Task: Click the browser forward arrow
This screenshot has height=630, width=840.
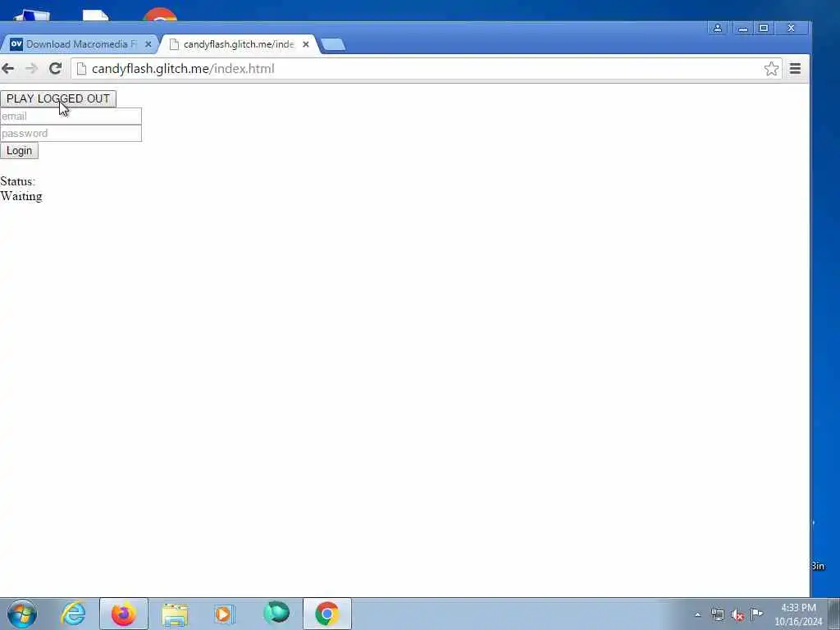Action: 31,69
